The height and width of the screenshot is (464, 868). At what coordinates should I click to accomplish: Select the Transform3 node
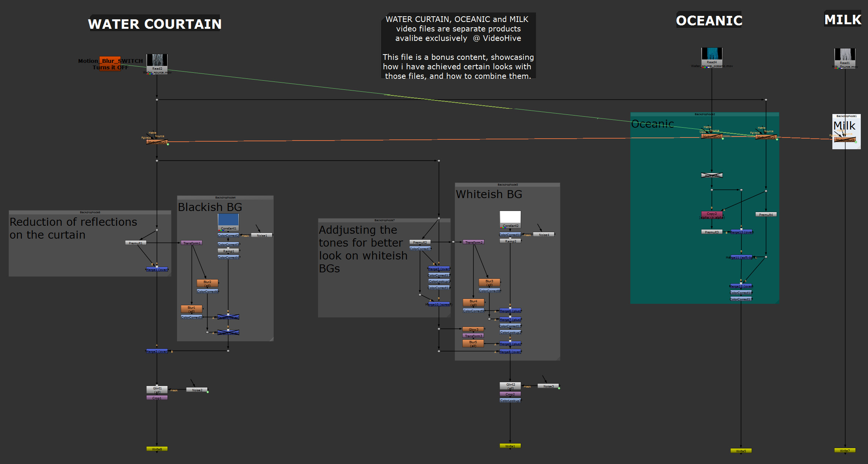(x=473, y=336)
